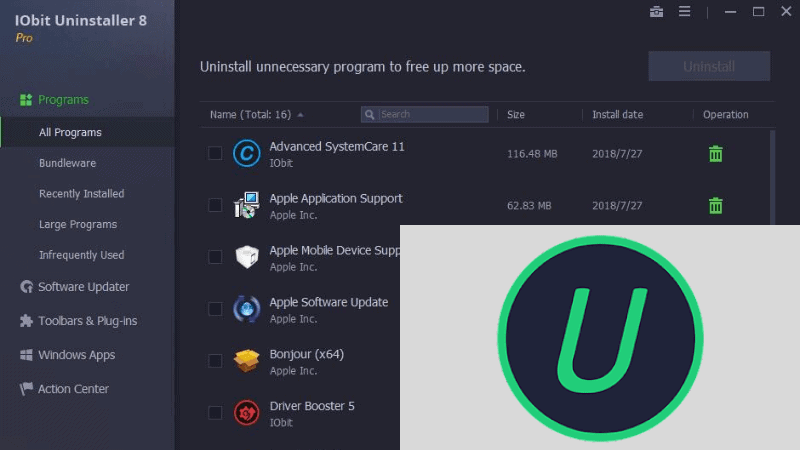Click the Apple Software Update globe icon

click(246, 309)
